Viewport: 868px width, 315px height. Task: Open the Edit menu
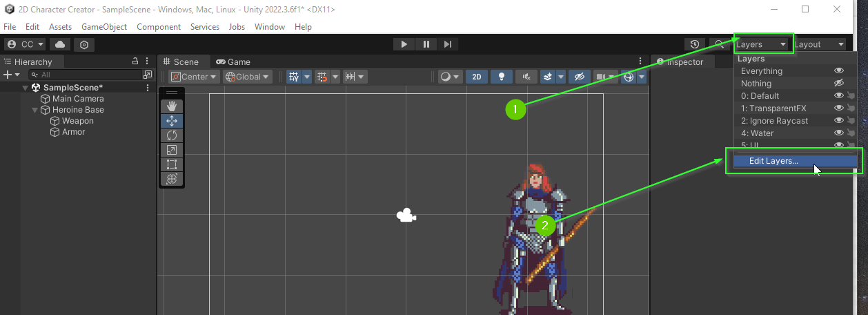click(x=32, y=27)
